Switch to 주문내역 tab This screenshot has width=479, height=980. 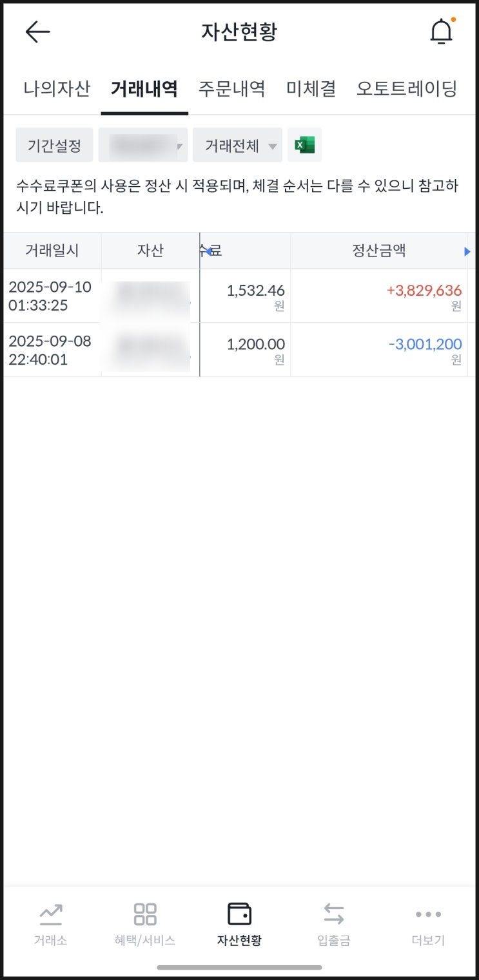point(231,88)
